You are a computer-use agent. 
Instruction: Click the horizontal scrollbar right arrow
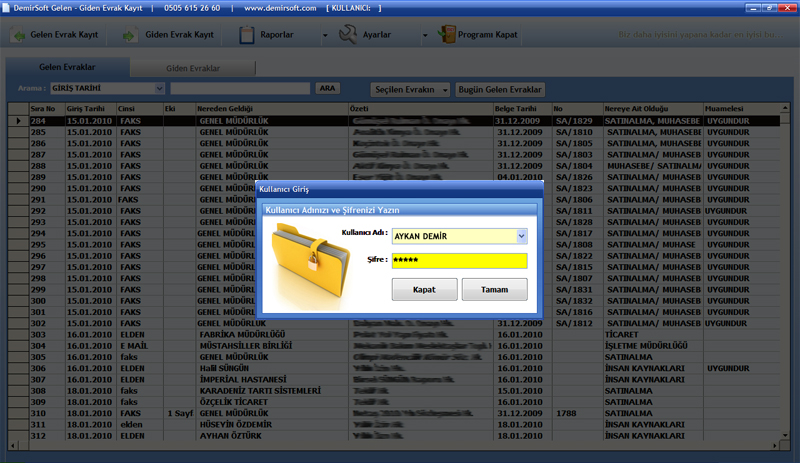pos(775,446)
